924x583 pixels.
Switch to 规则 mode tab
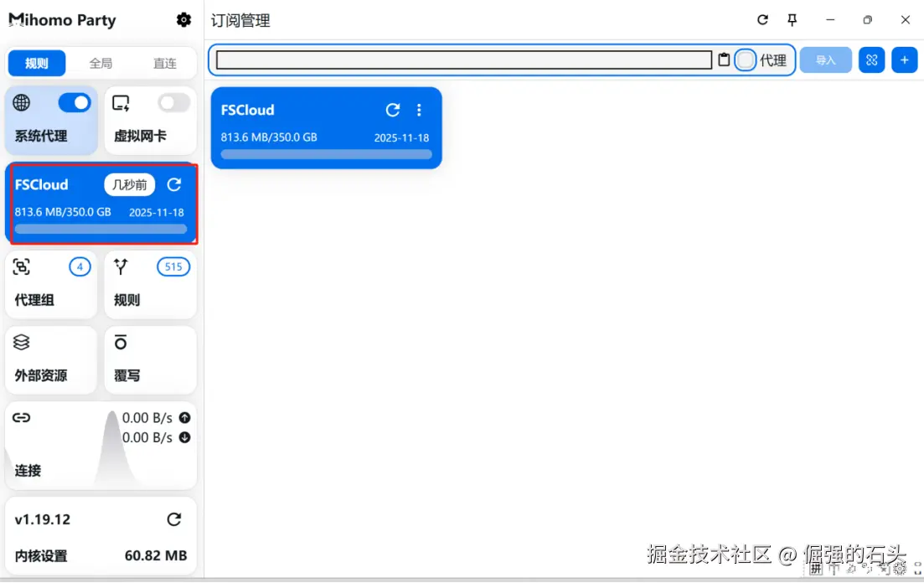[37, 63]
